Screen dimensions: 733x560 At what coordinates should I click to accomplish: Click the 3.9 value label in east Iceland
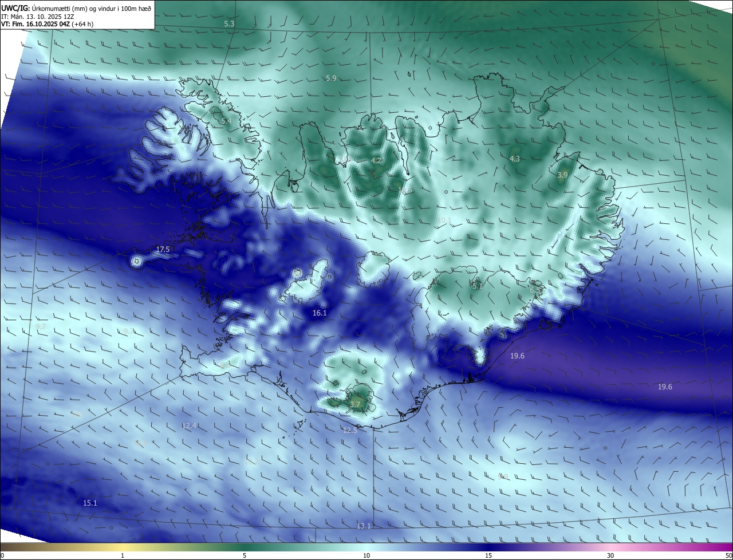(562, 175)
